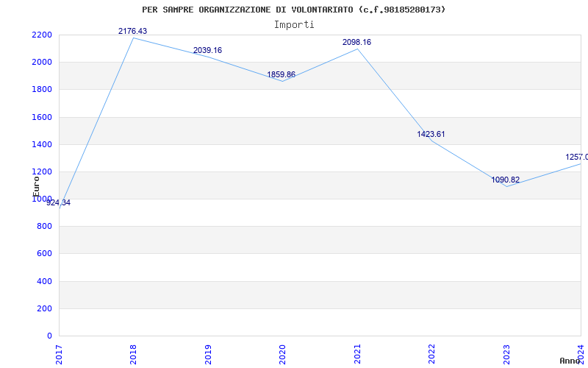Click the y-axis value 0
This screenshot has width=588, height=368.
(49, 336)
